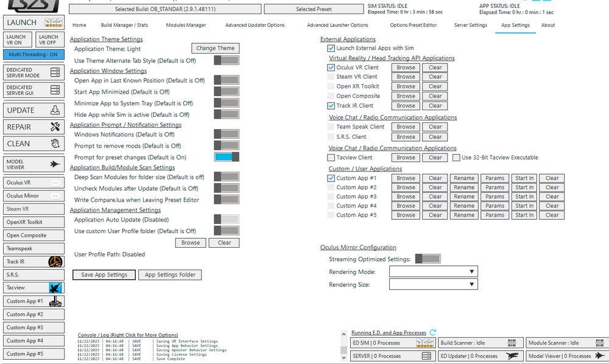Image resolution: width=609 pixels, height=364 pixels.
Task: Uncheck the Track IR Client checkbox
Action: tap(331, 105)
